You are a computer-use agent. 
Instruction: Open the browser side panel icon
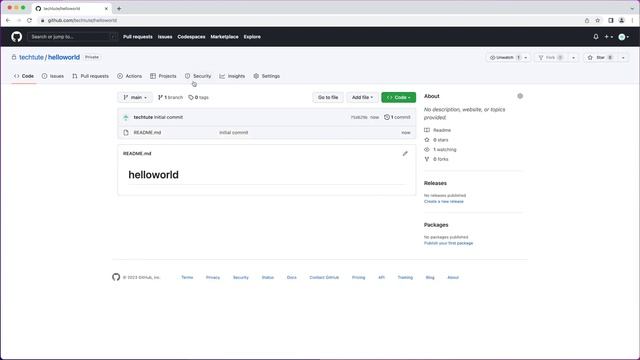pyautogui.click(x=611, y=20)
